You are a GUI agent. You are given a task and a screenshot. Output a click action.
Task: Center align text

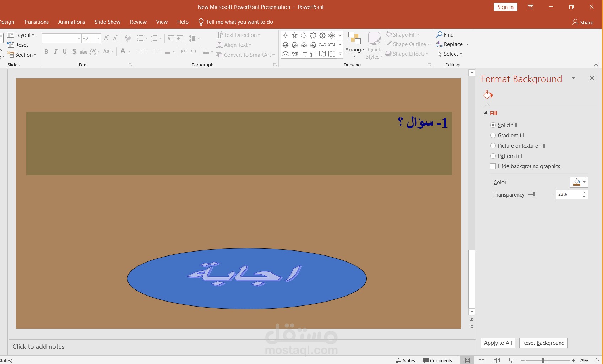coord(149,51)
